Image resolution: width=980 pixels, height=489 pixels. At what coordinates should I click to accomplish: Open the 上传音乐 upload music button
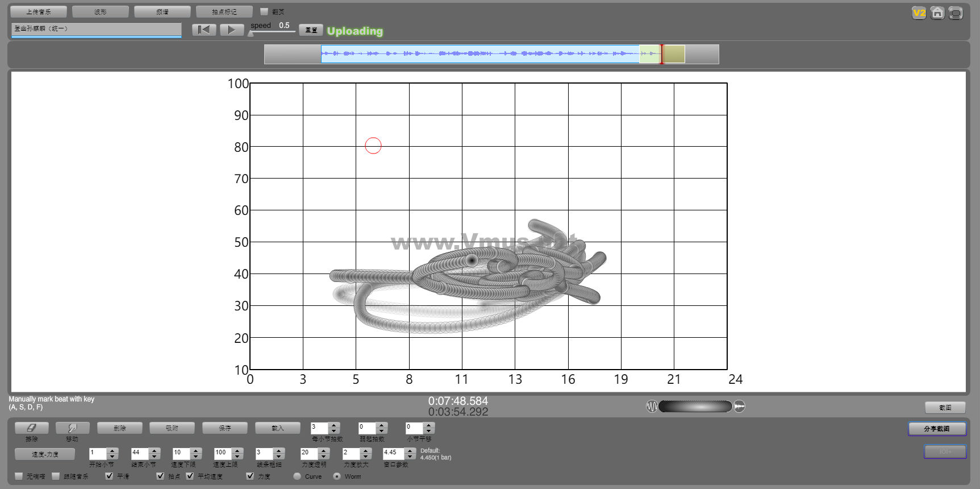point(39,11)
